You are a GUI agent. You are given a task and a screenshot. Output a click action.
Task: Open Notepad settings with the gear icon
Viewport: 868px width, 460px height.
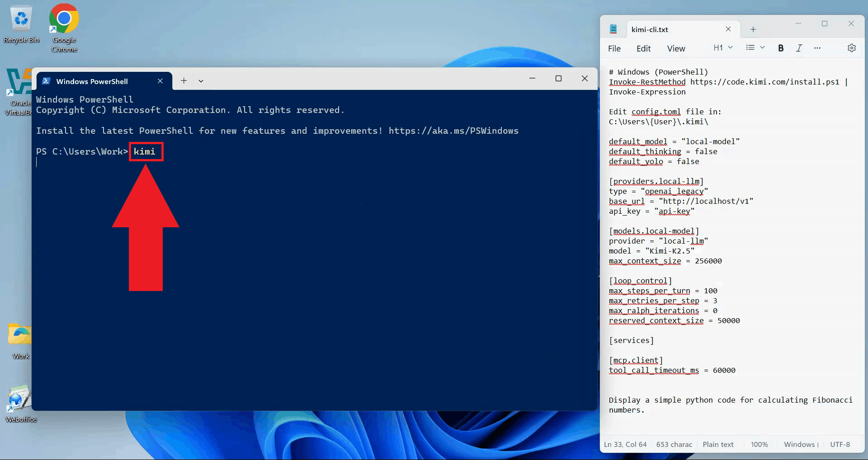(x=852, y=48)
